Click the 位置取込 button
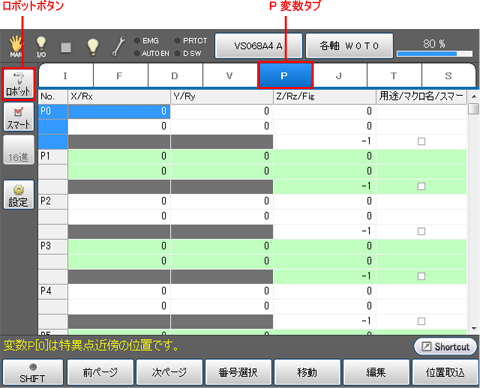Screen dimensions: 480x388 click(x=445, y=372)
